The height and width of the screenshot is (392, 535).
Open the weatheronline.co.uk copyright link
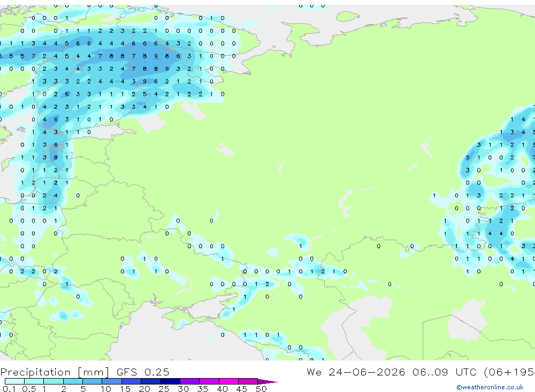pos(490,387)
